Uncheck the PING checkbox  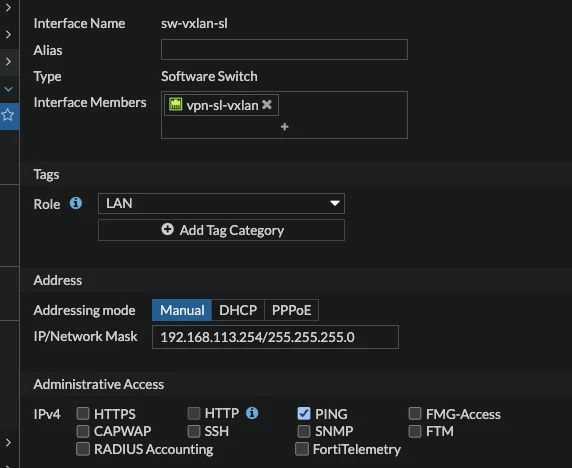304,414
